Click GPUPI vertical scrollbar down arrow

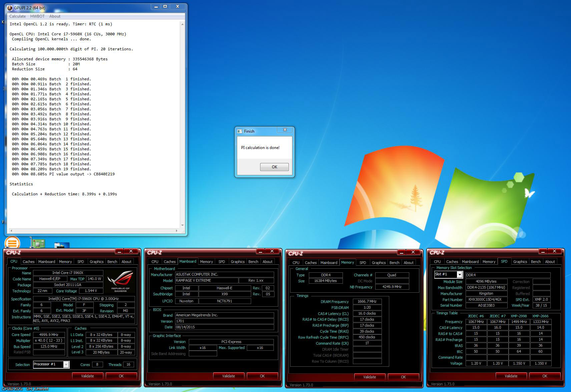click(182, 225)
